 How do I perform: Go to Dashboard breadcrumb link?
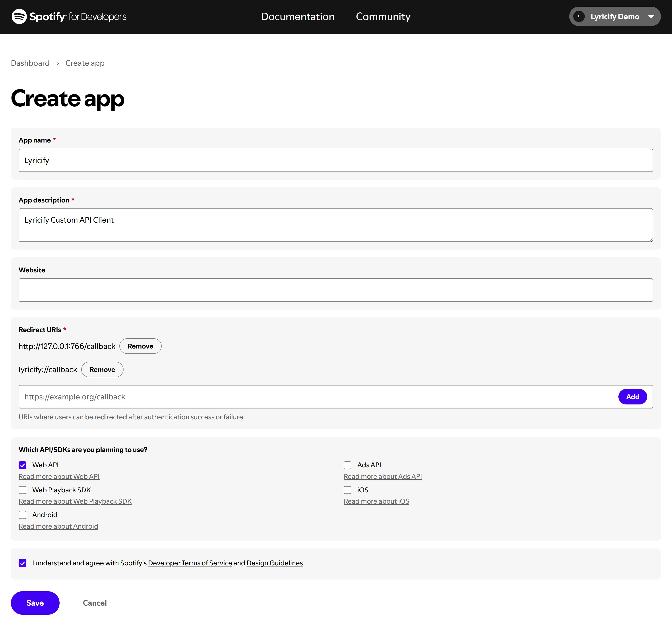point(30,63)
